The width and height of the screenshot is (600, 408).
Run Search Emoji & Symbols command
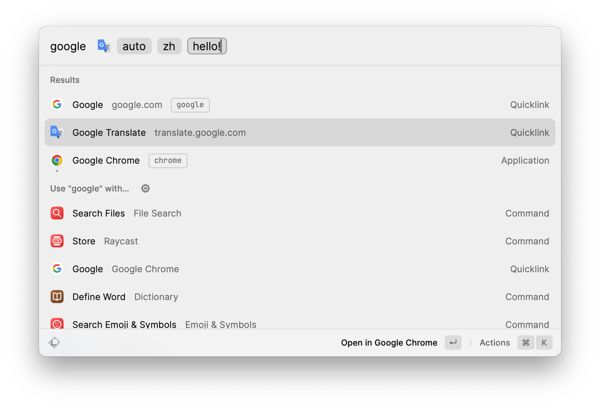(x=300, y=322)
